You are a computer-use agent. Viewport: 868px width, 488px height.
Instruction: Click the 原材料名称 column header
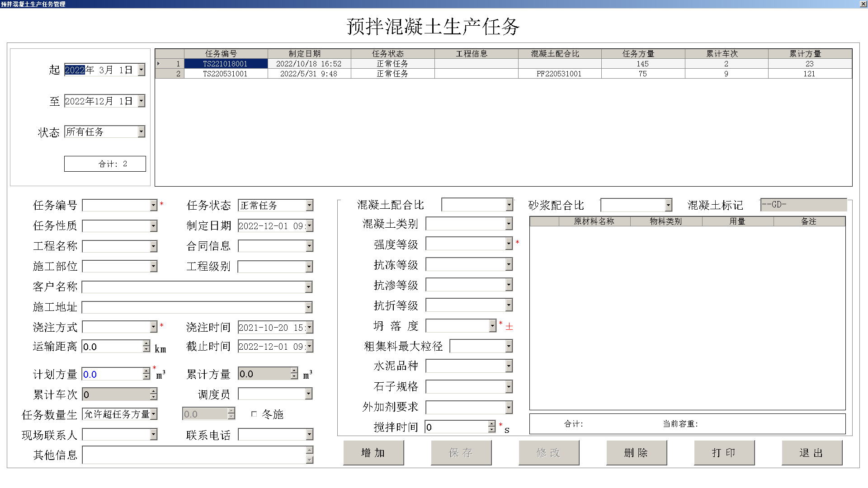[594, 221]
